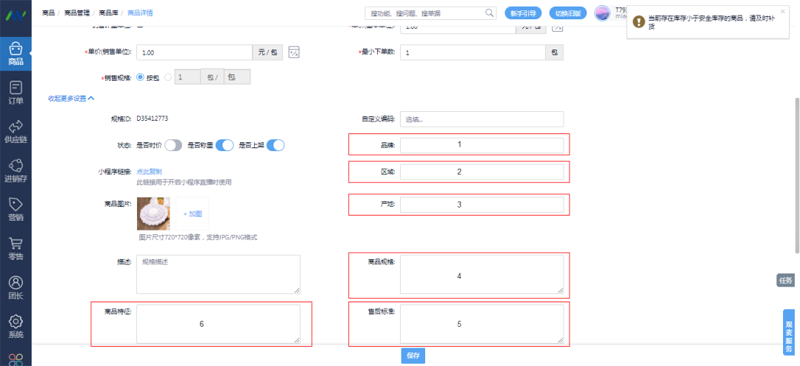The image size is (800, 366).
Task: Click 商品详情 in the breadcrumb
Action: pos(140,13)
